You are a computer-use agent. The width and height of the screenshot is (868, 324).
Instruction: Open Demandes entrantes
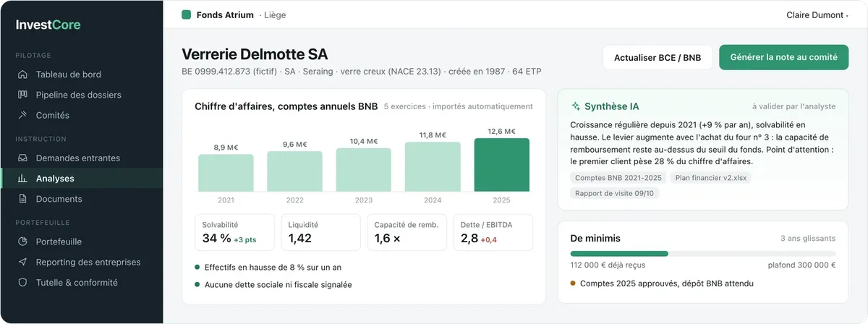click(x=82, y=158)
